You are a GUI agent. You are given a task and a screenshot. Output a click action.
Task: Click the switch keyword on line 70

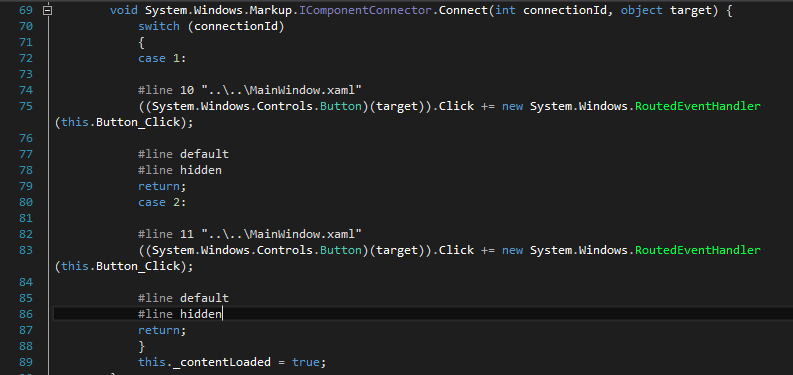(159, 26)
